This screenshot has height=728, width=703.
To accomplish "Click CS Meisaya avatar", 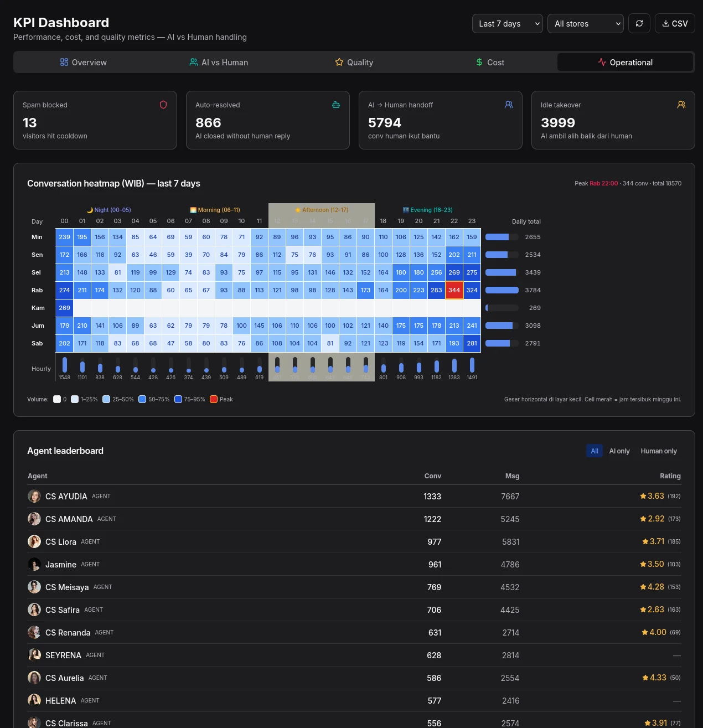I will point(34,587).
